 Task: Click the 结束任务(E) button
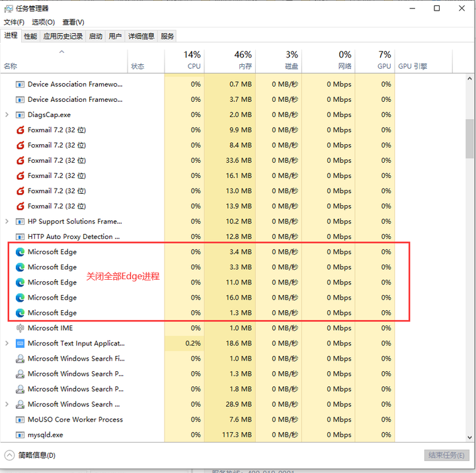click(x=446, y=455)
